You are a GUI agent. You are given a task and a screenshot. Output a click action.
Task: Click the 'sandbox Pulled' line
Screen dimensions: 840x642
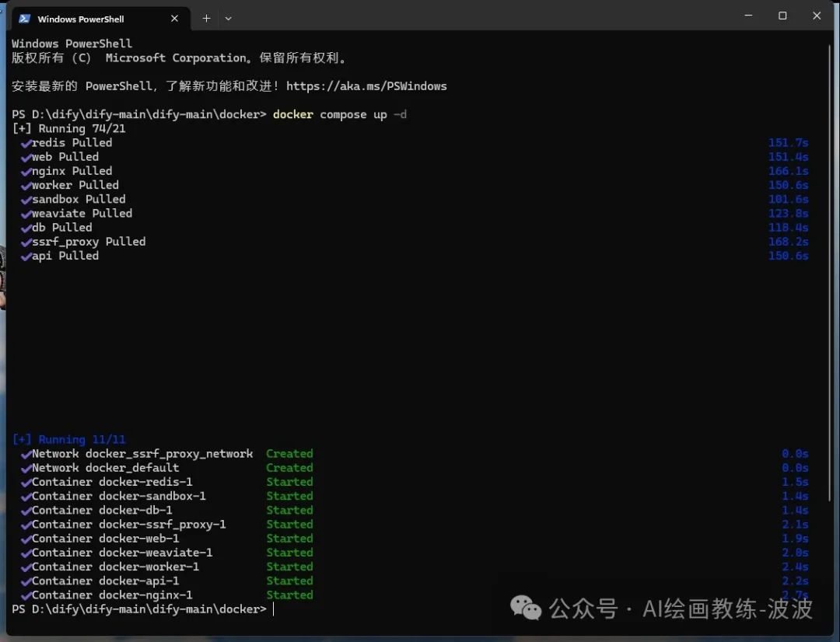click(73, 199)
